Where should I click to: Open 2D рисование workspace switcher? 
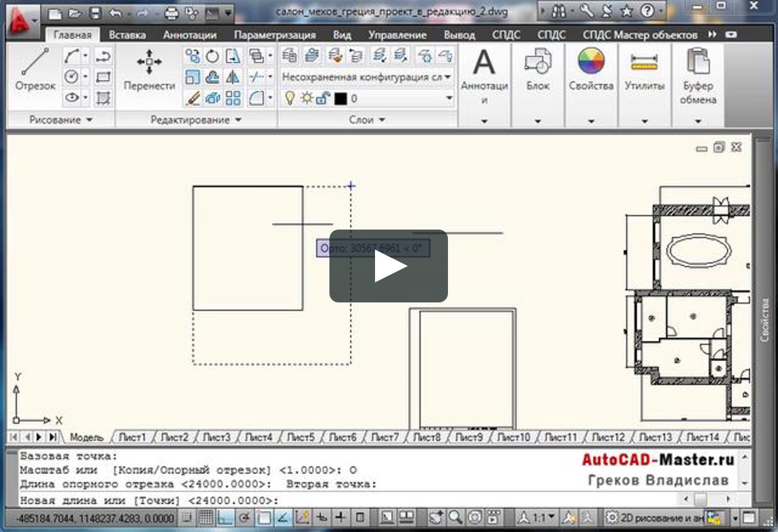(654, 518)
